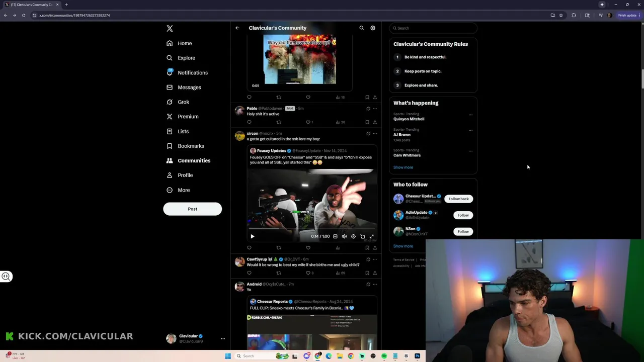Like xircon's post below the Fousey video
The width and height of the screenshot is (644, 362).
[308, 248]
